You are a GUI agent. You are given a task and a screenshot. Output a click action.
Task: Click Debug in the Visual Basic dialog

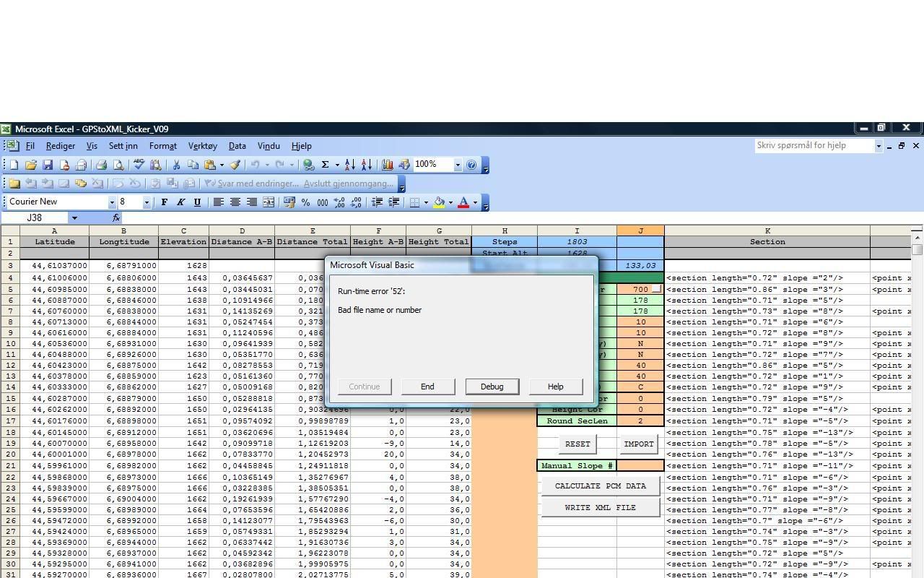coord(492,387)
